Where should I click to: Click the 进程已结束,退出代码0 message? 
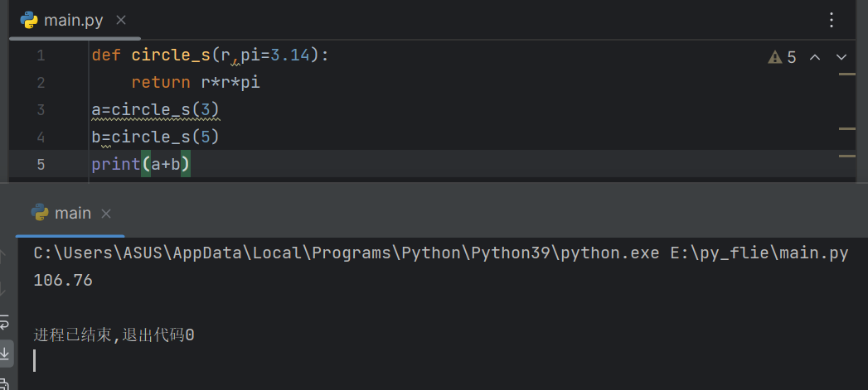pos(114,335)
